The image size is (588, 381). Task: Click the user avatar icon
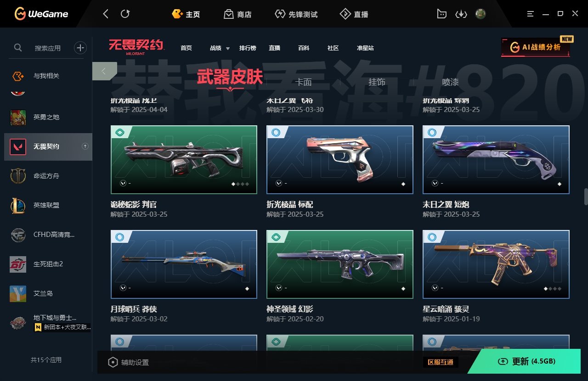tap(481, 14)
